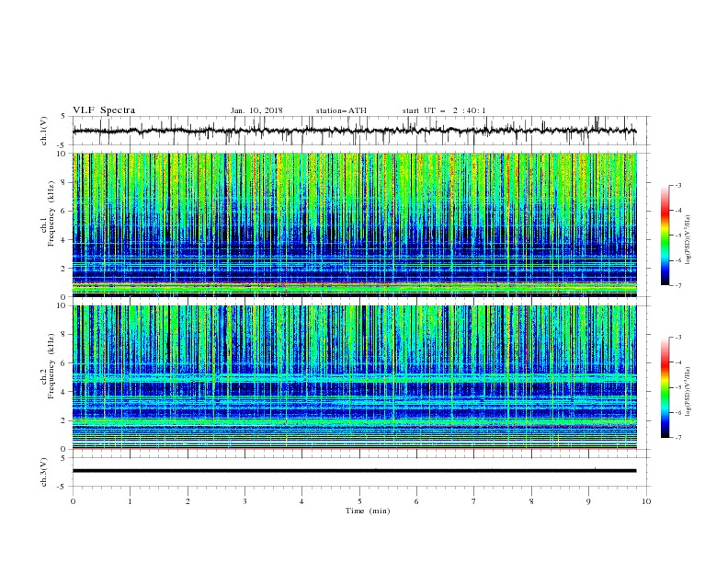Click time axis tick label 4

pyautogui.click(x=301, y=501)
